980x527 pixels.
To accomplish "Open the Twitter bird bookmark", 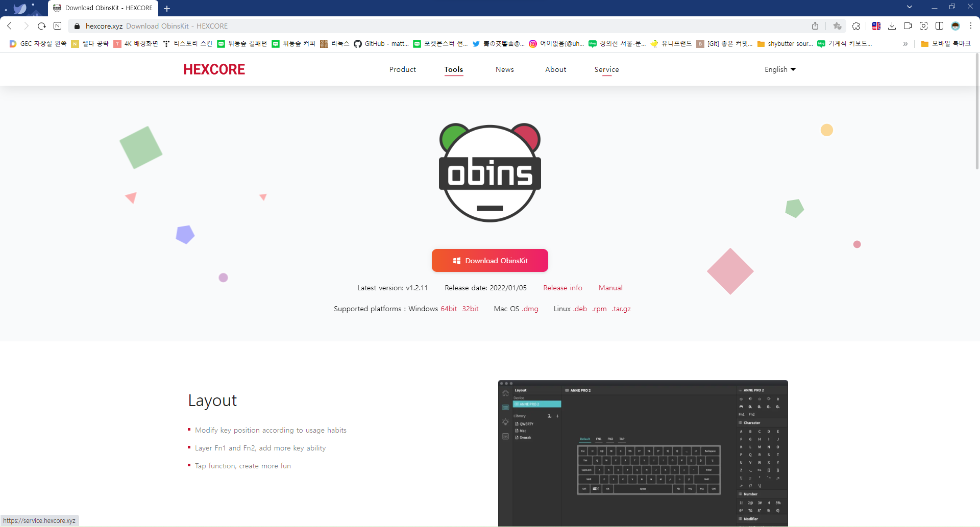I will click(498, 44).
